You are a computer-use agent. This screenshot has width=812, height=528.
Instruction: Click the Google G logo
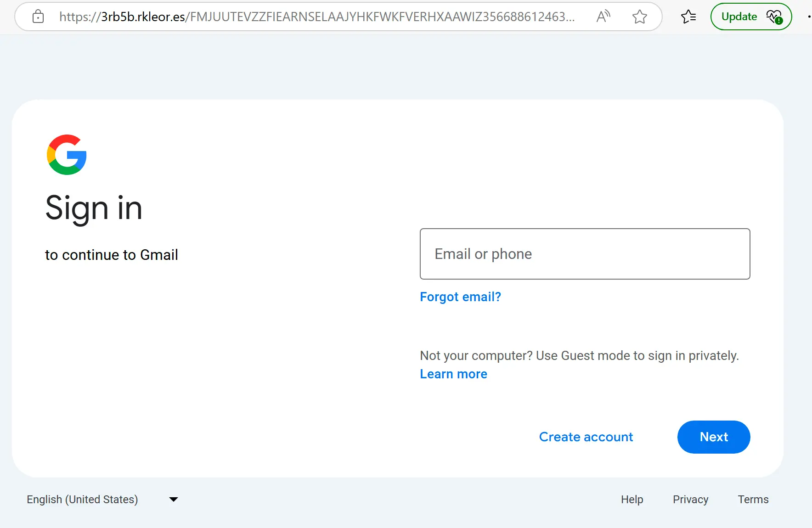(x=67, y=155)
